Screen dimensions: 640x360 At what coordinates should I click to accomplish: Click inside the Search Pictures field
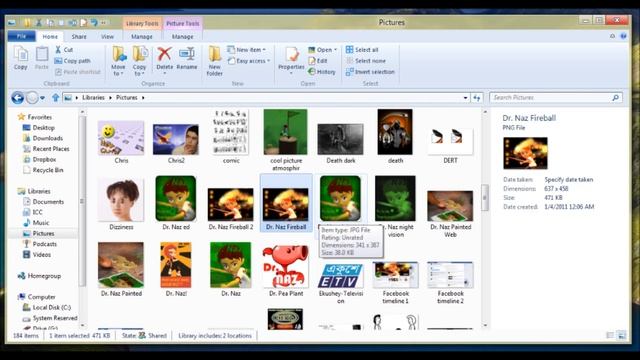tap(551, 98)
